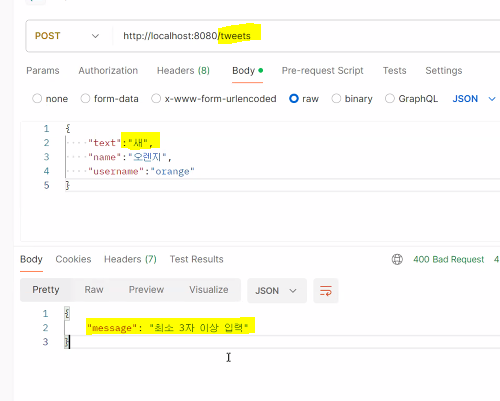Open the request Headers (8) tab
The height and width of the screenshot is (401, 500).
pyautogui.click(x=183, y=71)
